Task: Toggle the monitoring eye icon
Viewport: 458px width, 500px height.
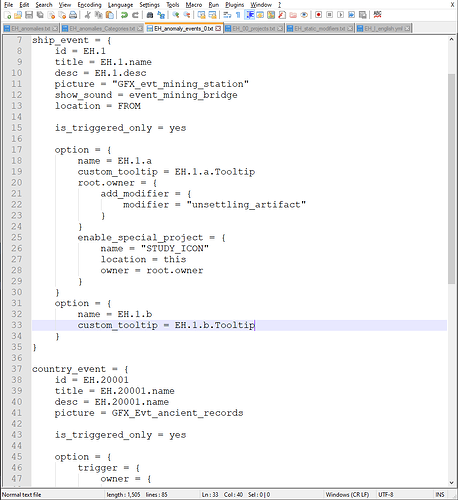Action: [x=304, y=15]
